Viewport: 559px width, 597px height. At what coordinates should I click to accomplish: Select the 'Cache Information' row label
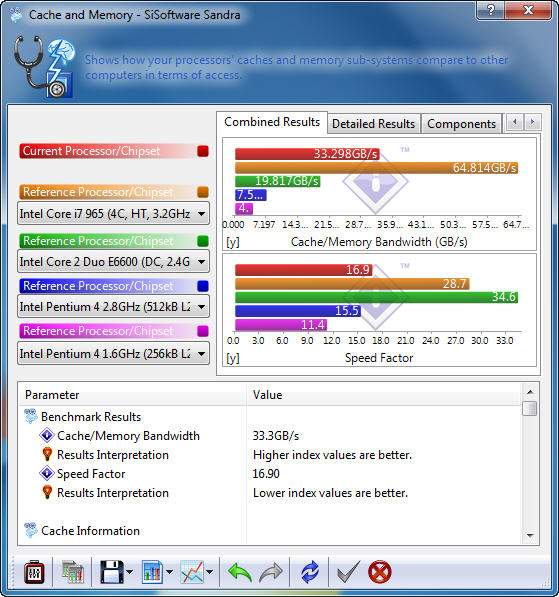pyautogui.click(x=90, y=531)
